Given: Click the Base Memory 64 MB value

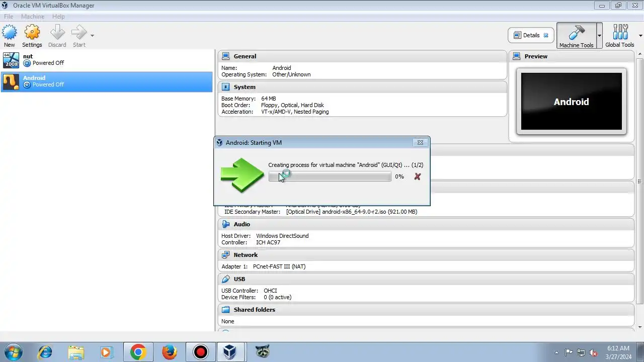Looking at the screenshot, I should tap(269, 99).
